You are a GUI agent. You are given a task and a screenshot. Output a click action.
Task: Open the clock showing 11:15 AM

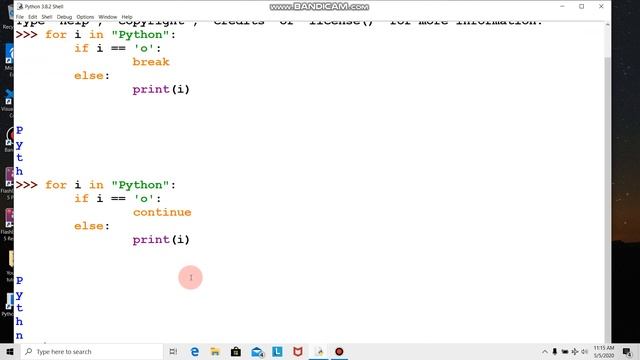(604, 351)
